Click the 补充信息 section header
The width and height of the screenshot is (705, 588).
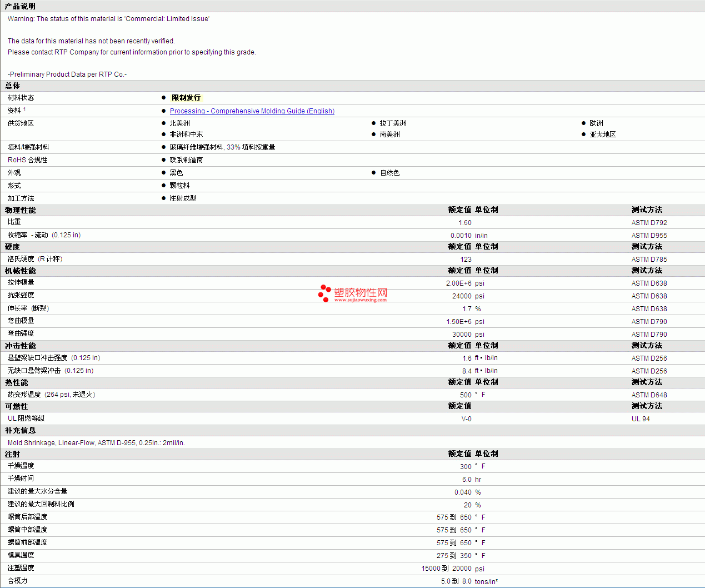point(21,430)
